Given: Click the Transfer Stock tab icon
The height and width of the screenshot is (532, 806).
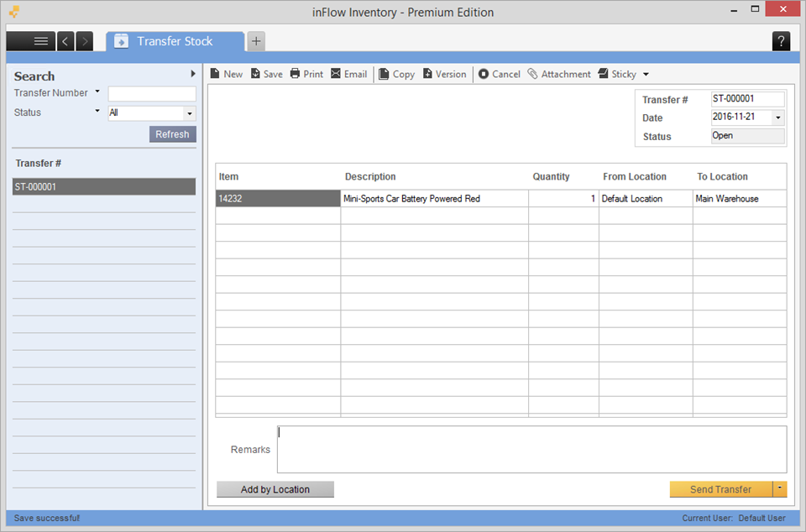Looking at the screenshot, I should pos(121,41).
